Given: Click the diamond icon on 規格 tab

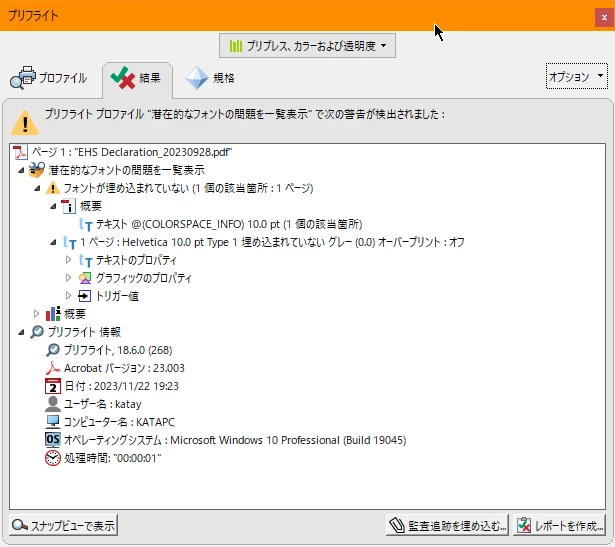Looking at the screenshot, I should tap(197, 78).
